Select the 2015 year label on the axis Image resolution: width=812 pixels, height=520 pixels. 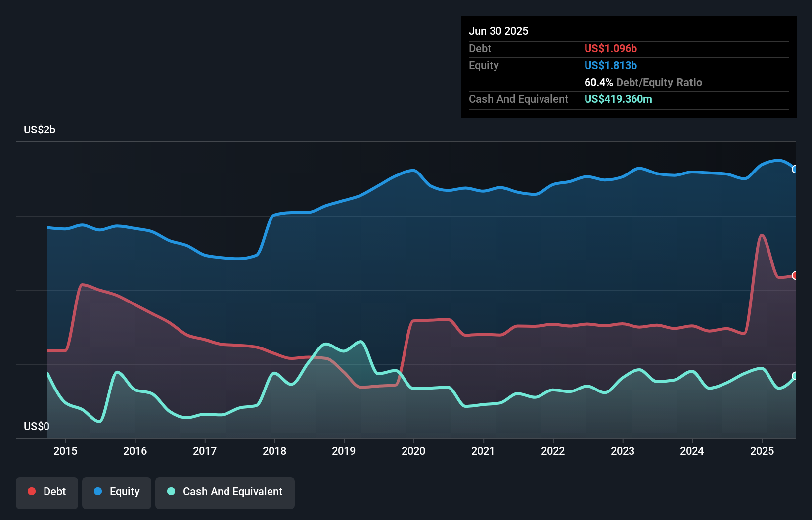click(x=65, y=451)
